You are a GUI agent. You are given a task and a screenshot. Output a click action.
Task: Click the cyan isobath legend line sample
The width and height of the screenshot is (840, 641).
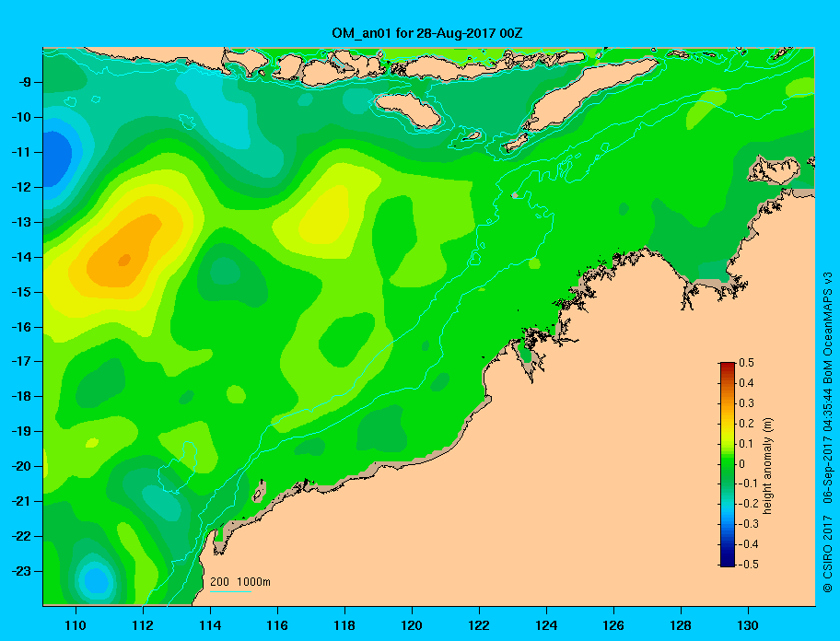click(x=230, y=591)
